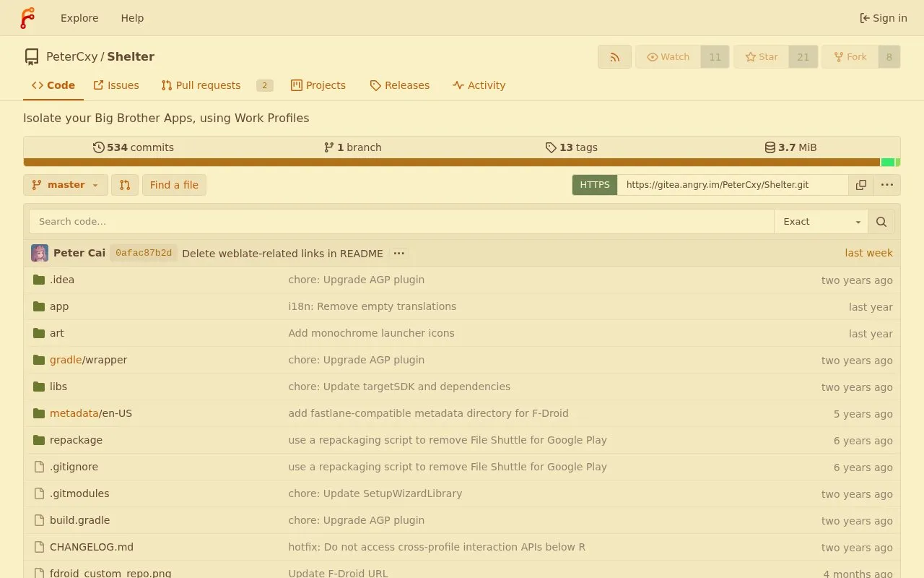Focus the Search code input field
Screen dimensions: 924x578
click(x=401, y=222)
